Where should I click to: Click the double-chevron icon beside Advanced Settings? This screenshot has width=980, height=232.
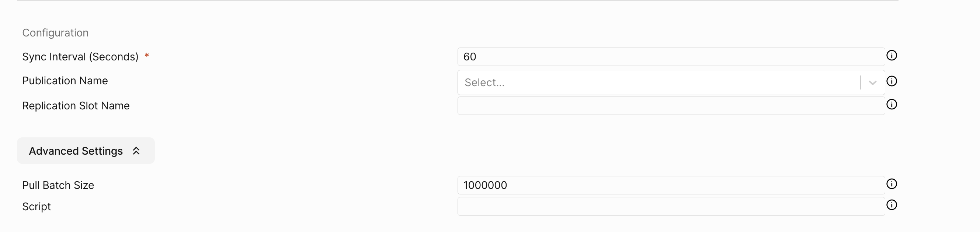click(136, 151)
